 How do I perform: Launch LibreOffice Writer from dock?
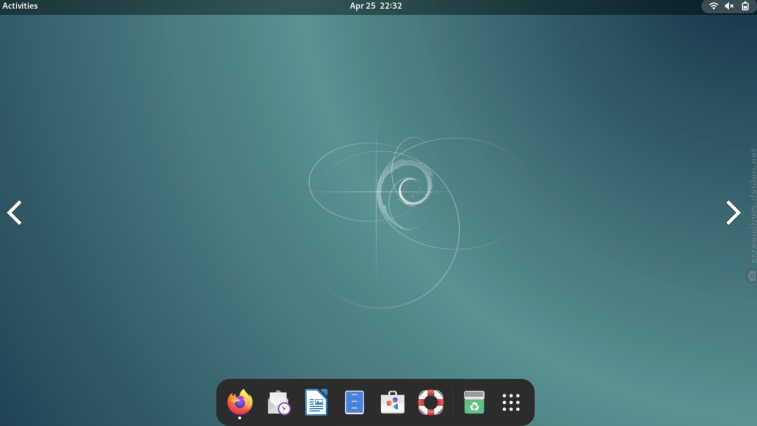click(316, 402)
